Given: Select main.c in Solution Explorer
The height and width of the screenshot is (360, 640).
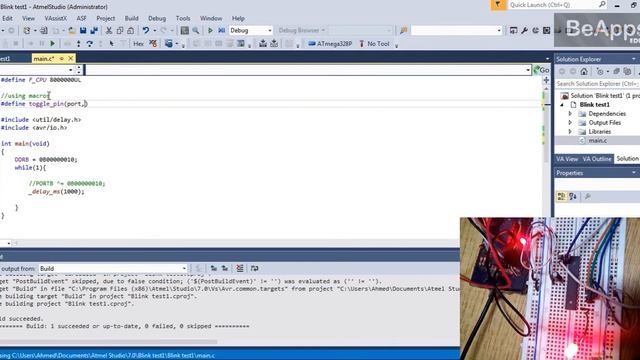Looking at the screenshot, I should coord(597,140).
